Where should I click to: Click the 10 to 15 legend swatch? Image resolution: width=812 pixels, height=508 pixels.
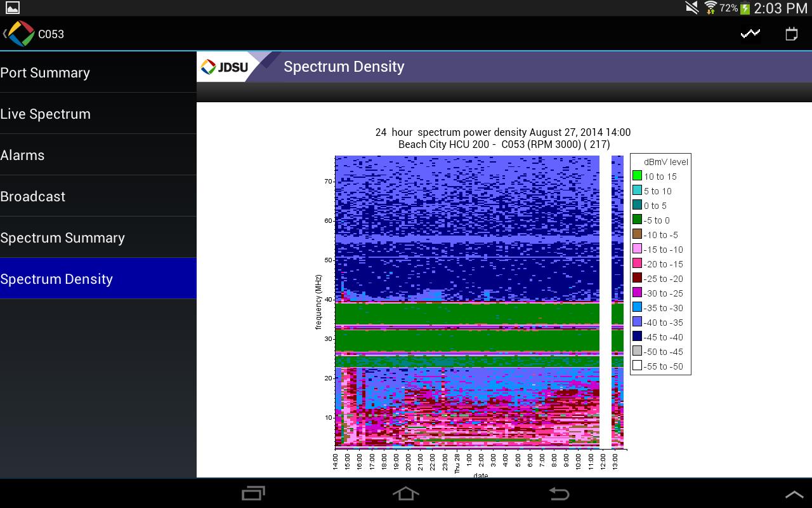(637, 176)
